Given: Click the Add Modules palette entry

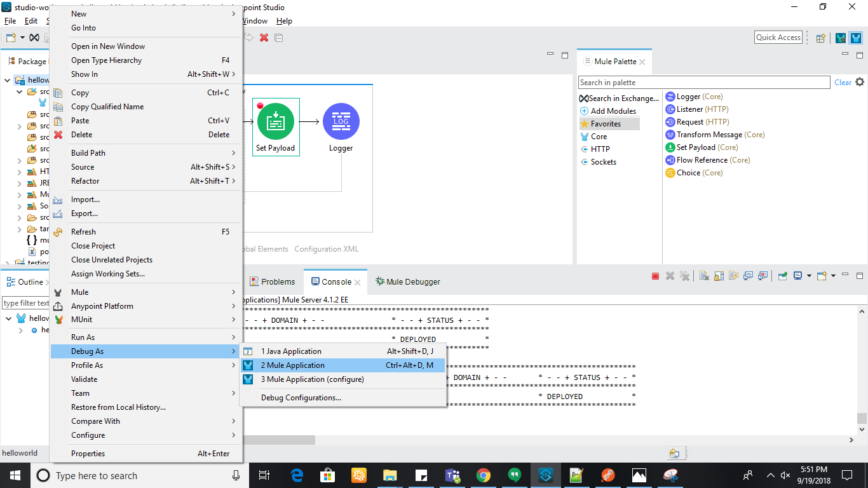Looking at the screenshot, I should pyautogui.click(x=613, y=111).
